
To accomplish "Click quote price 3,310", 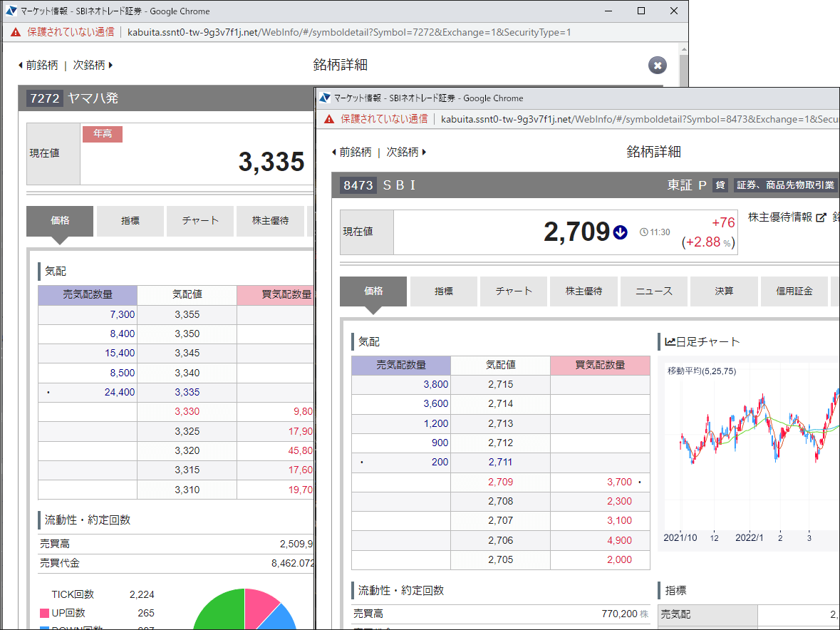I will (187, 490).
